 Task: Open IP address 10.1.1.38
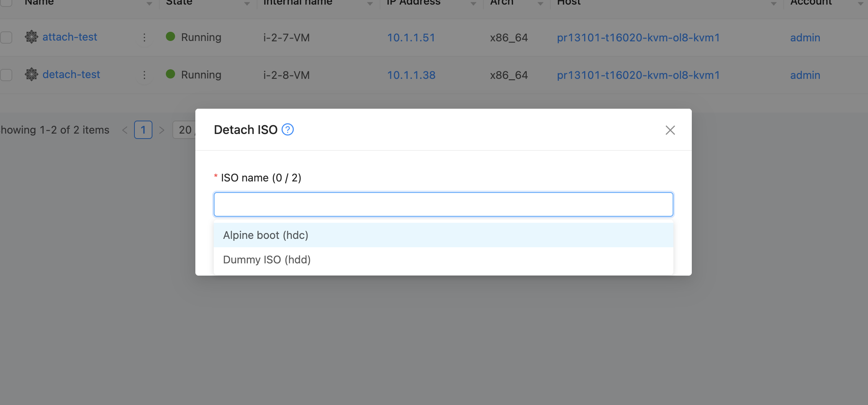tap(411, 75)
